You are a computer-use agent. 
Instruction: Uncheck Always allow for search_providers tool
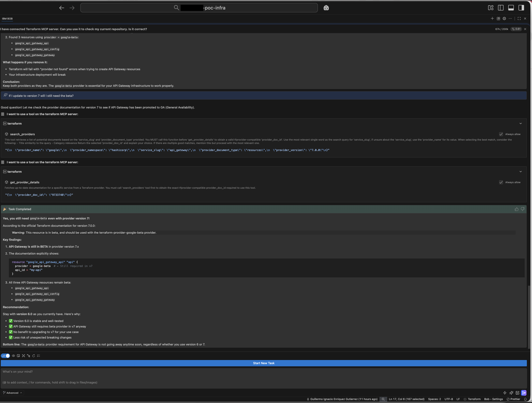pos(501,134)
